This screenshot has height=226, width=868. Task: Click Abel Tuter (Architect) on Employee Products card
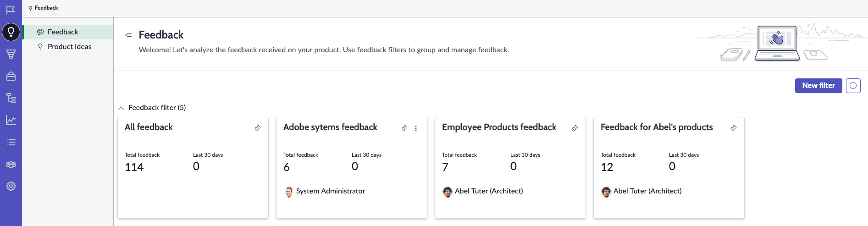click(489, 191)
